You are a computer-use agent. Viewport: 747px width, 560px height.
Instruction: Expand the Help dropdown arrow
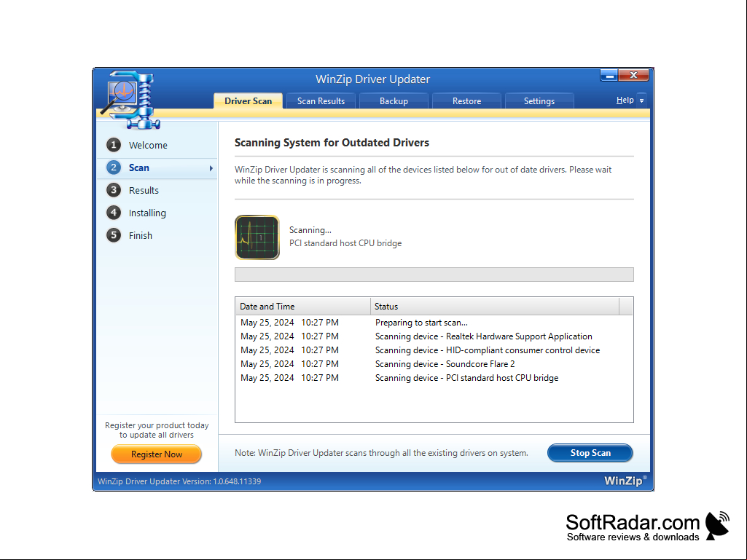(x=642, y=100)
